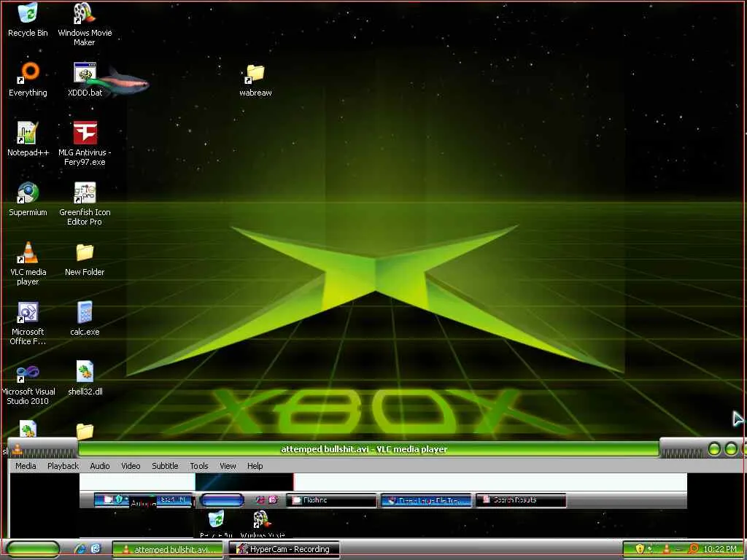
Task: Select the wabreaw folder shortcut
Action: point(255,80)
